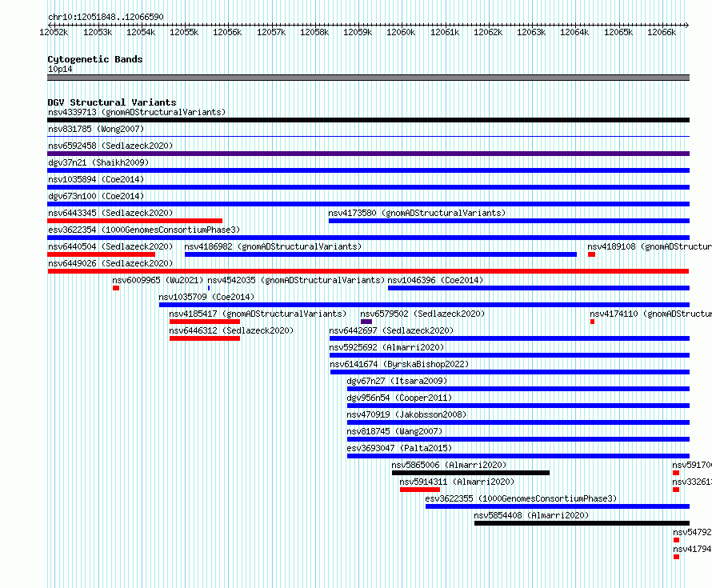This screenshot has height=588, width=712.
Task: Open nsv4542035 (gnomADStructuralVariants) label
Action: click(x=296, y=280)
